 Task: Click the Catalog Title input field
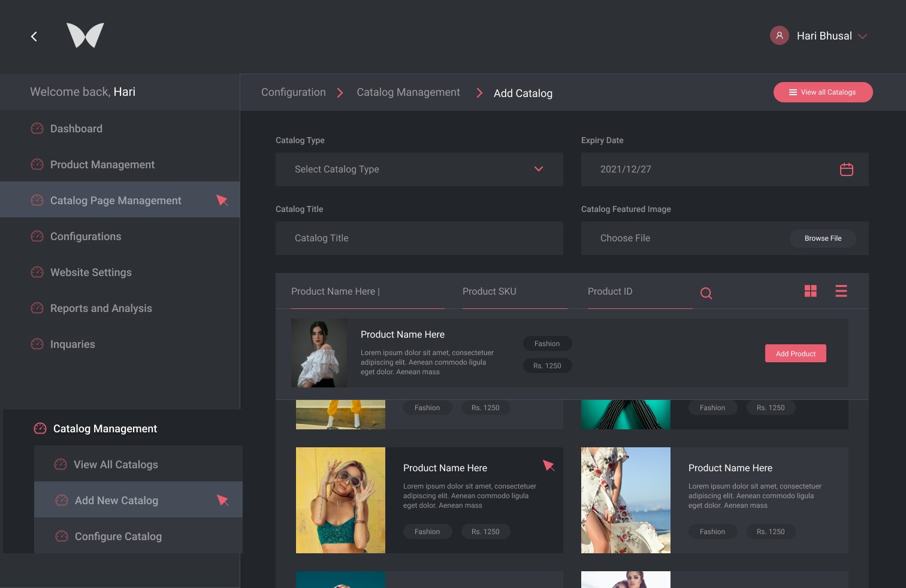(419, 238)
